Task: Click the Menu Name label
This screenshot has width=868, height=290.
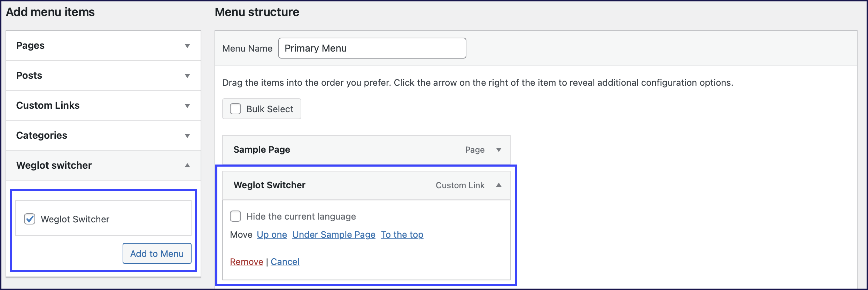Action: 247,48
